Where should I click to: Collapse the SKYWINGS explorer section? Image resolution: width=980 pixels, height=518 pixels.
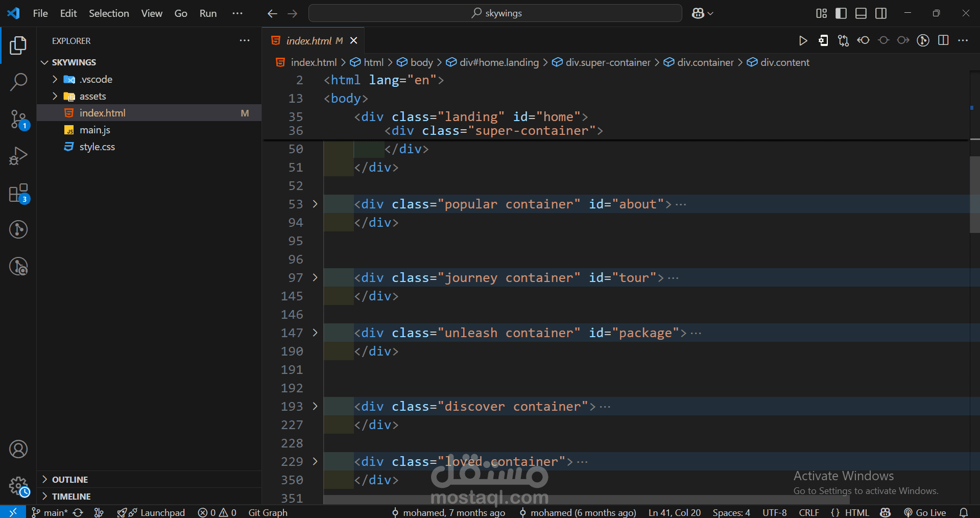pos(45,62)
